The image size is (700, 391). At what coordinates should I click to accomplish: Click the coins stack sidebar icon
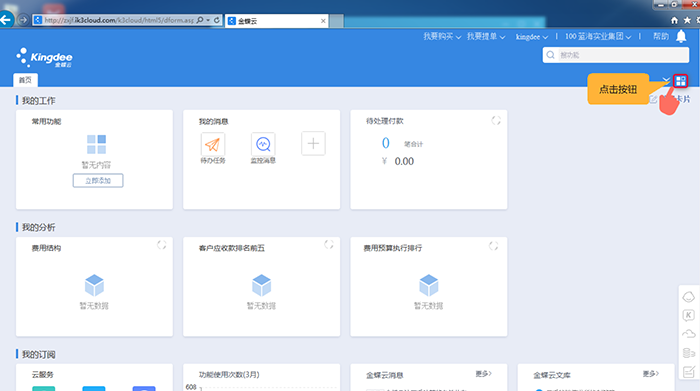tap(688, 353)
